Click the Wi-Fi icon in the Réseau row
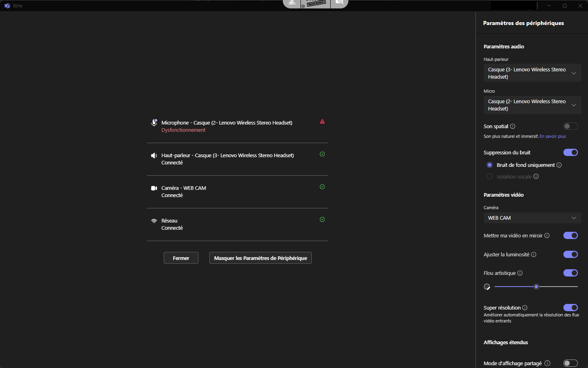The image size is (588, 368). [x=154, y=221]
